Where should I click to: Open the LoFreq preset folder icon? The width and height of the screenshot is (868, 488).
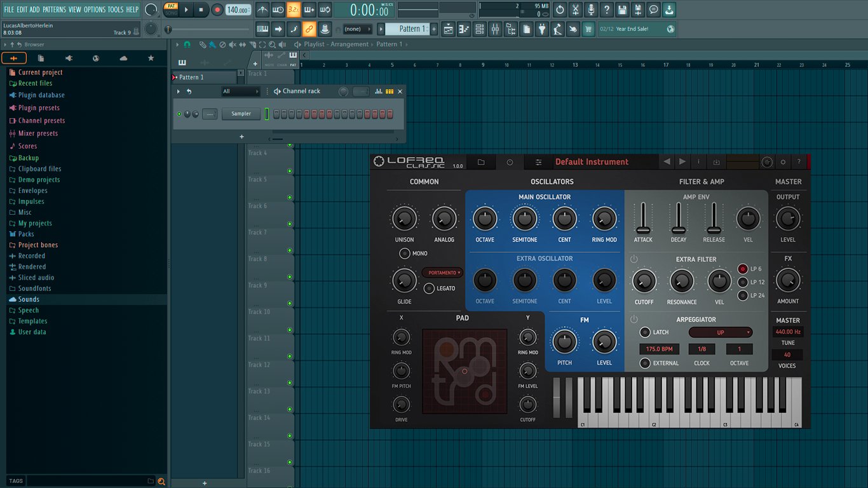point(481,162)
